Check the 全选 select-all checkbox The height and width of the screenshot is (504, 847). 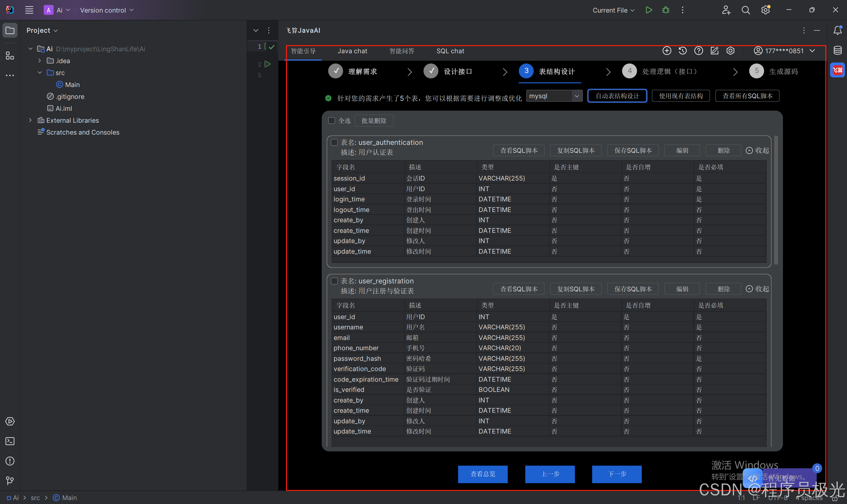[x=332, y=121]
